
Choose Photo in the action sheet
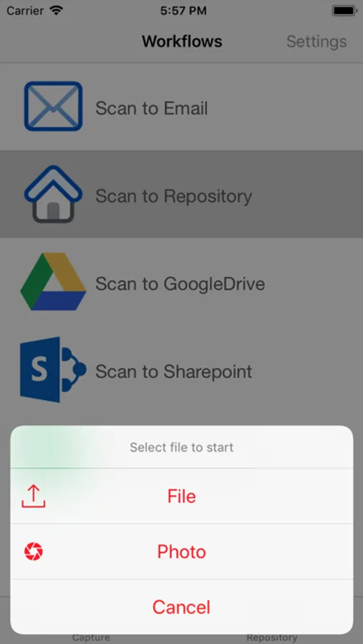pyautogui.click(x=182, y=552)
